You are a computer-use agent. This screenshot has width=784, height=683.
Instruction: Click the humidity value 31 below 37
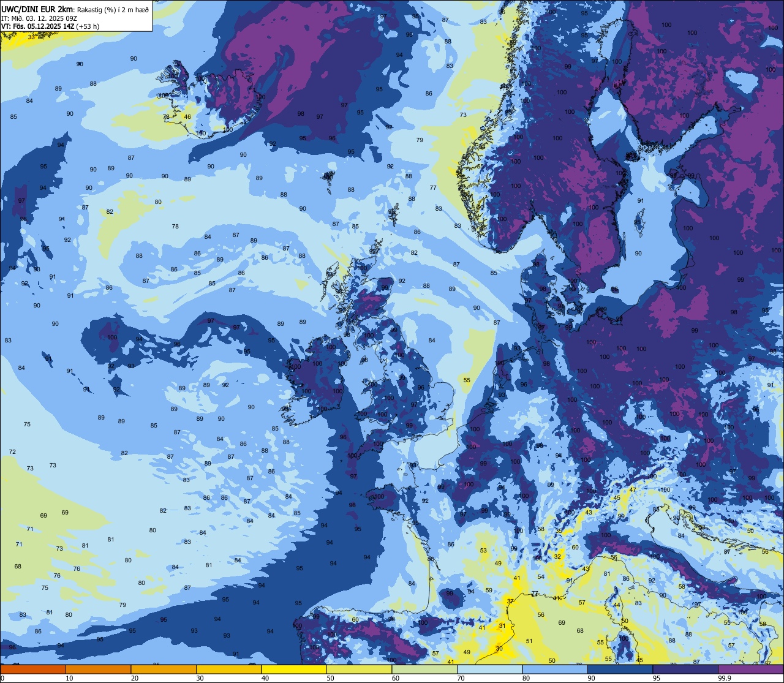(x=502, y=625)
